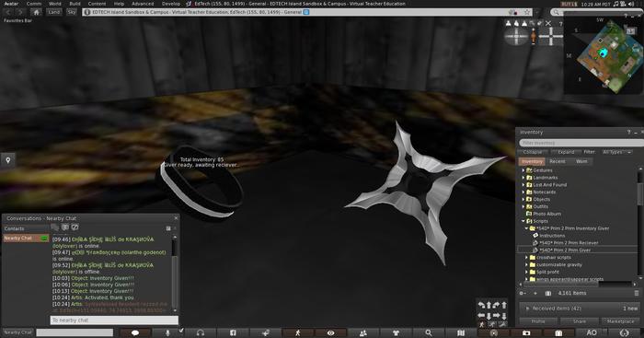This screenshot has height=338, width=644.
Task: Expand the Gestures inventory folder
Action: (x=523, y=170)
